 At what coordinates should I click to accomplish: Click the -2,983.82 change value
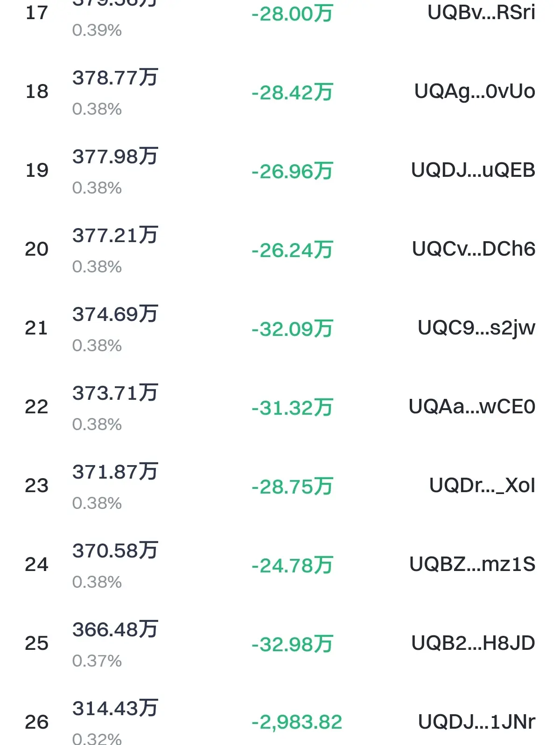[297, 723]
